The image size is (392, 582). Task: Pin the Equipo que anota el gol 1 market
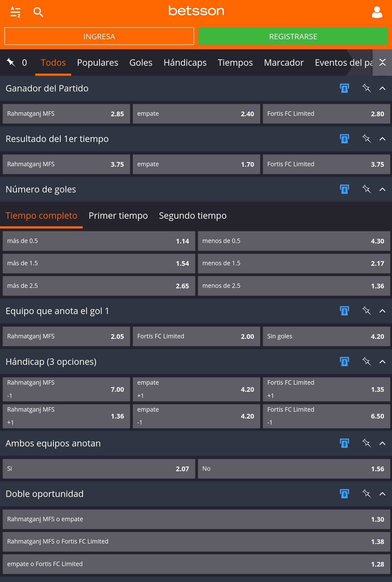(366, 311)
